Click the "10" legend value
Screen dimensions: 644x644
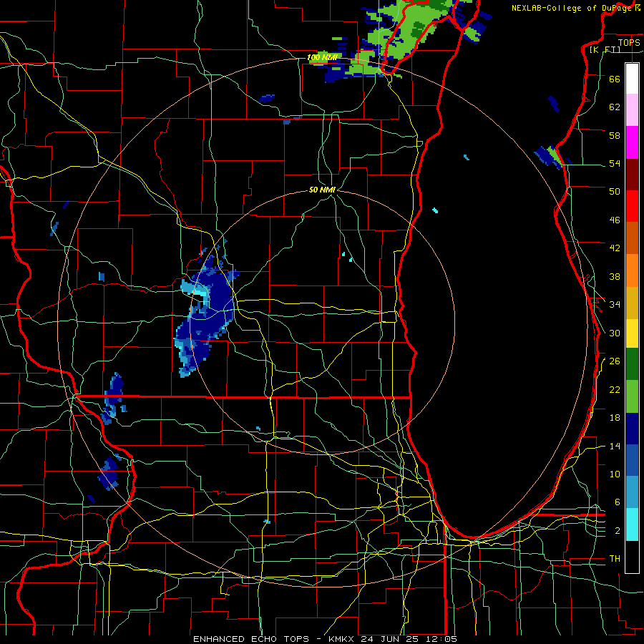coord(615,474)
